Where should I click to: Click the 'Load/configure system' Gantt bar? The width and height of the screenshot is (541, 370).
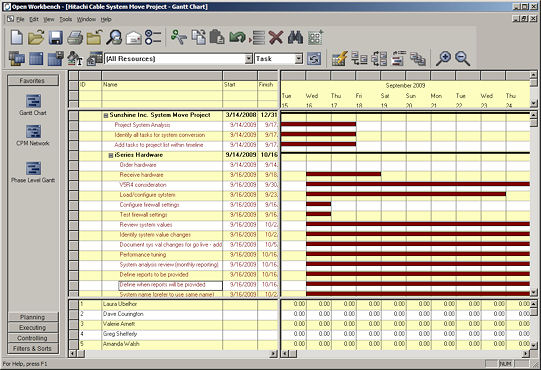pos(406,194)
